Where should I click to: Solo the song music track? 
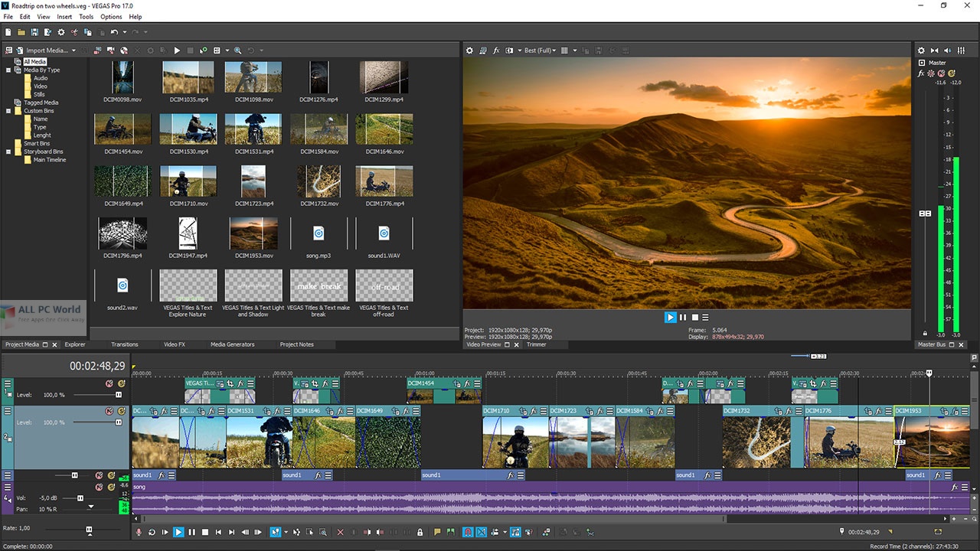pos(111,486)
